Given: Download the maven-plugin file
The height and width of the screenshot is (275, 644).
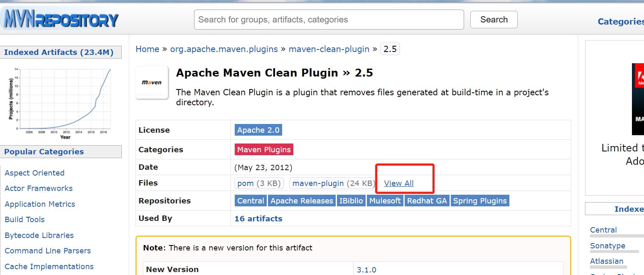Looking at the screenshot, I should click(x=334, y=183).
